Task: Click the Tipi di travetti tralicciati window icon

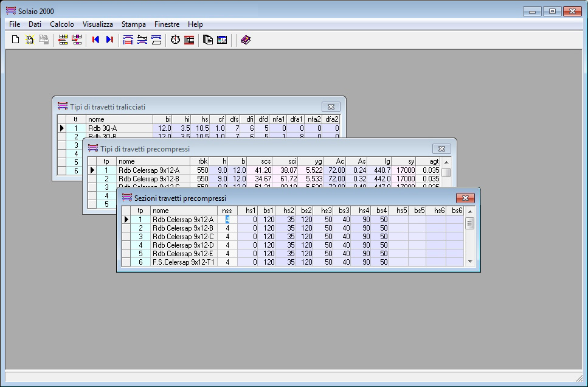Action: (x=63, y=106)
